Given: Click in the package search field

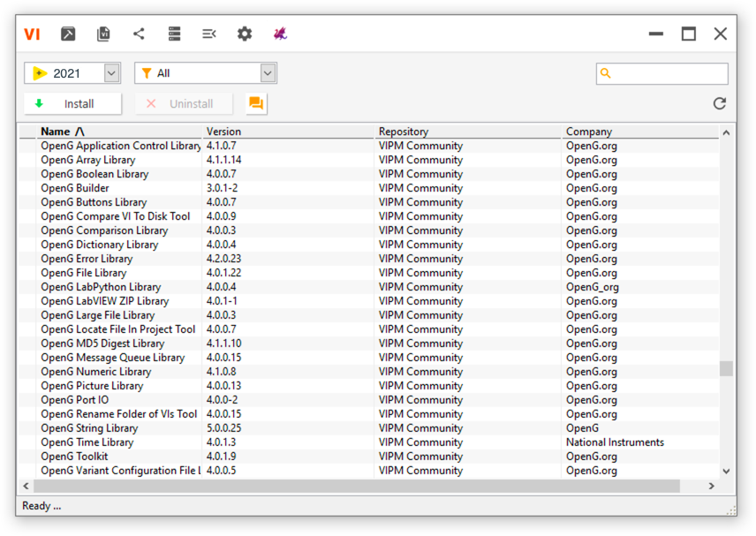Looking at the screenshot, I should tap(669, 73).
